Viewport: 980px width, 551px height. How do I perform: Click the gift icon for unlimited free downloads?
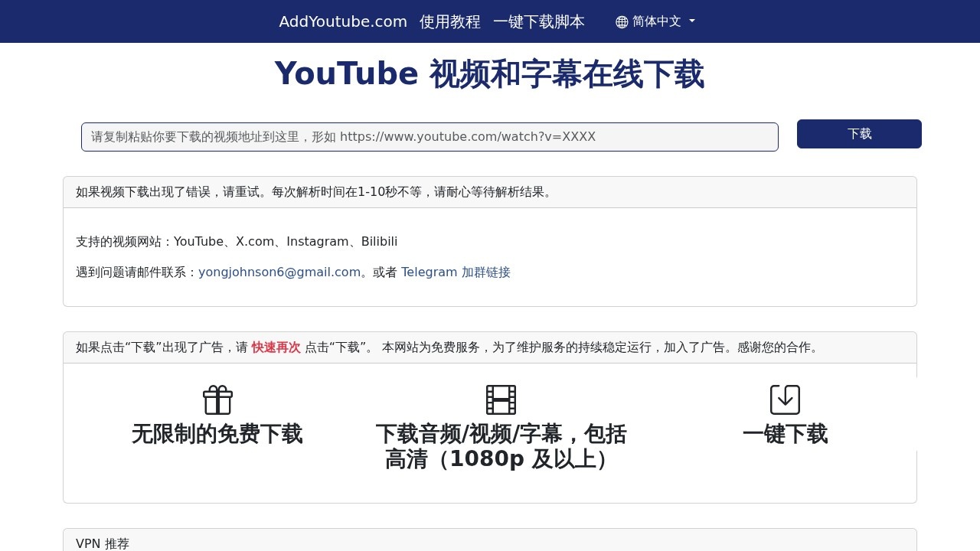tap(217, 399)
